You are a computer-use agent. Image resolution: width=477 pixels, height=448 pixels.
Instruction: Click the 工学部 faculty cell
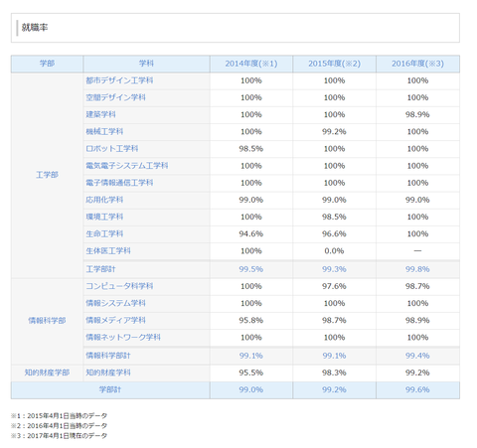[x=47, y=175]
